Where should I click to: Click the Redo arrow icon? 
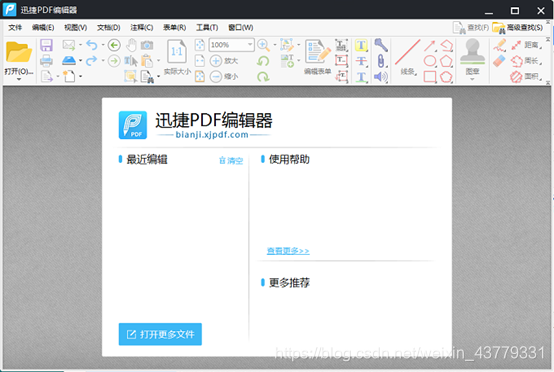(92, 61)
